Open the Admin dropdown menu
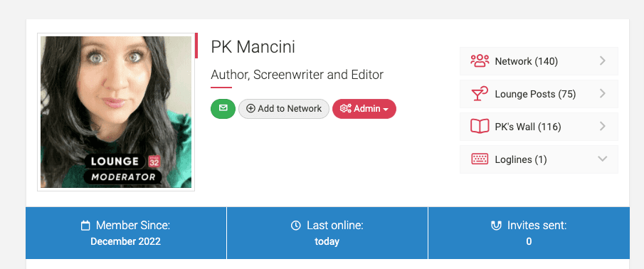Viewport: 644px width, 269px height. point(364,109)
